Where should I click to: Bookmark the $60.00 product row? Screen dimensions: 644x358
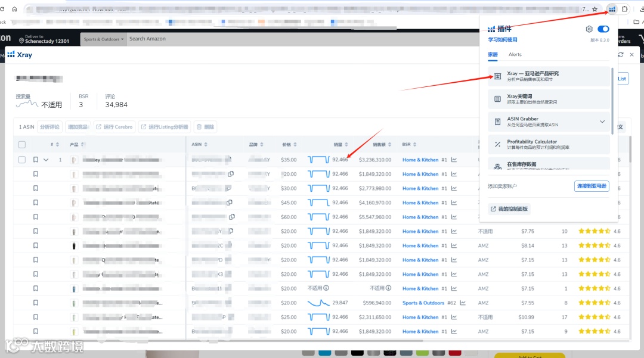point(36,217)
